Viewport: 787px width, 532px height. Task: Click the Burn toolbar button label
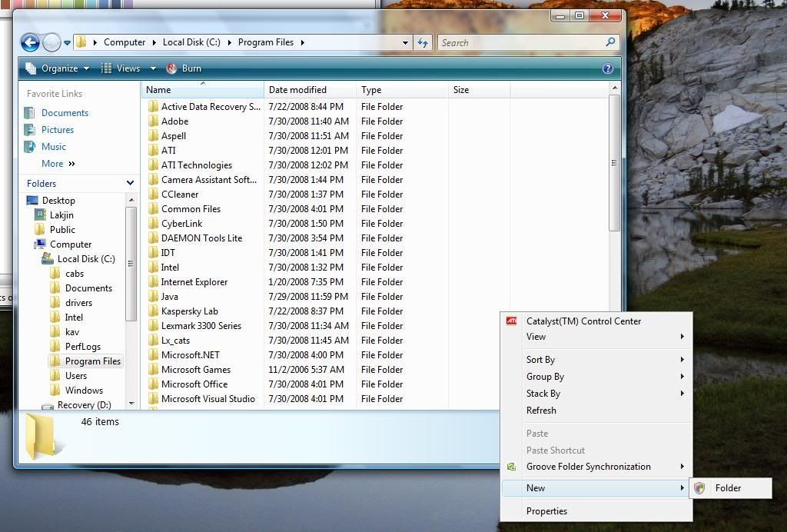(191, 68)
